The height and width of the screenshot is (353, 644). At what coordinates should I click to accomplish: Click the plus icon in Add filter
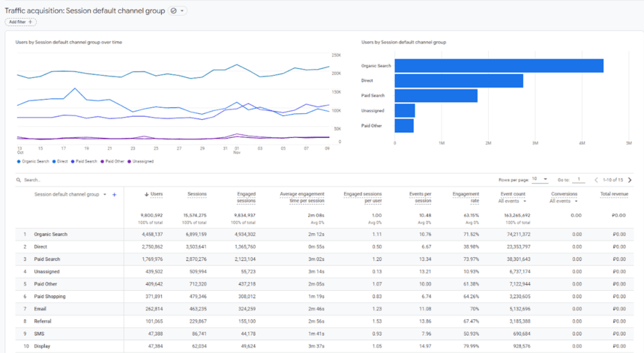tap(31, 22)
